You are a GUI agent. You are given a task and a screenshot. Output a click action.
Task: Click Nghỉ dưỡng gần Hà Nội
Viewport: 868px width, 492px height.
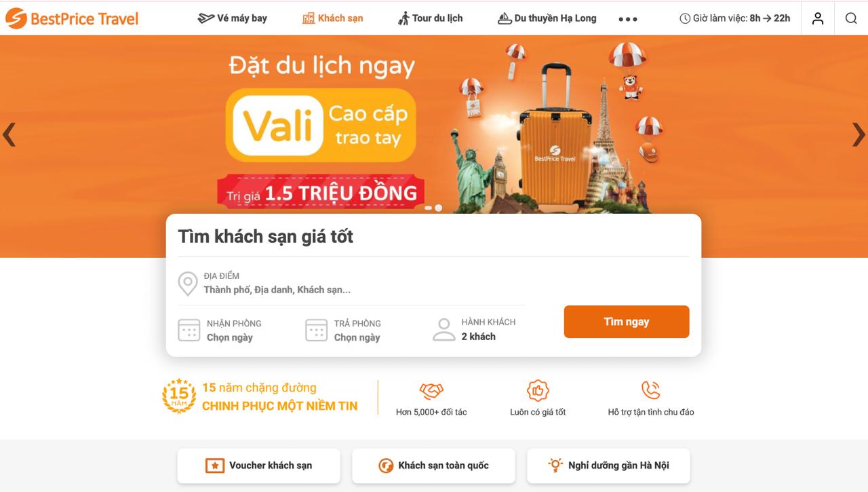pyautogui.click(x=608, y=466)
